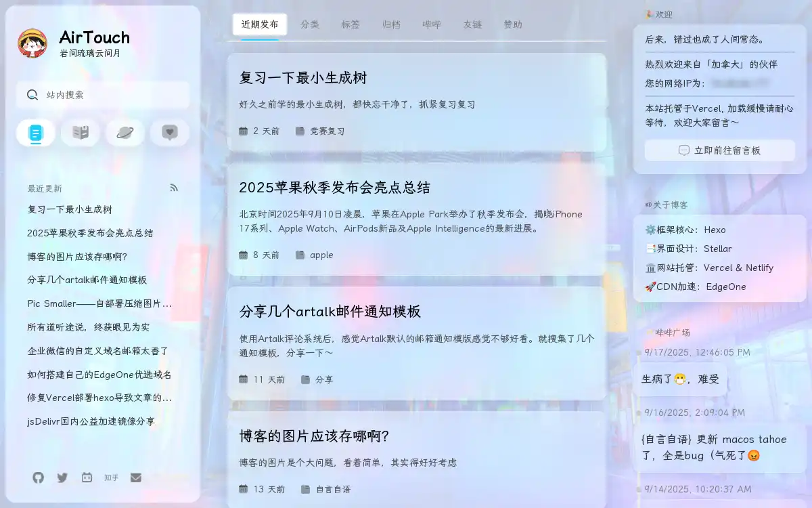
Task: Switch to the 哔哔 tab
Action: (432, 24)
